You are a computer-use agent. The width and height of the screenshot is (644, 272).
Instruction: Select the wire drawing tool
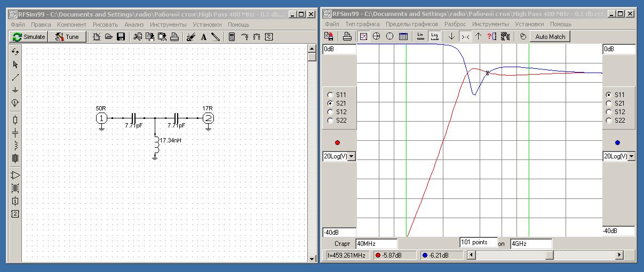pyautogui.click(x=15, y=77)
